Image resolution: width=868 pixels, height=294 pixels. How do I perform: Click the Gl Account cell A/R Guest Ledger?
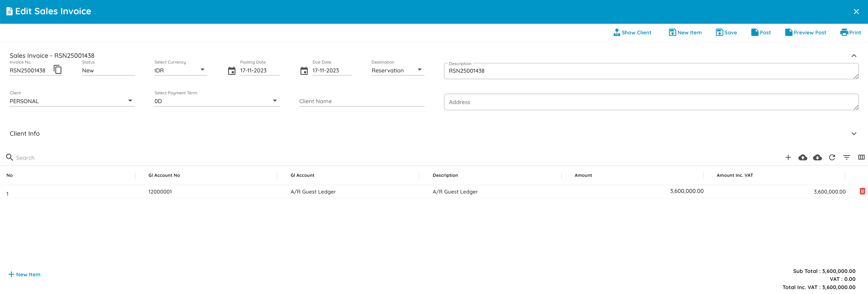[313, 192]
